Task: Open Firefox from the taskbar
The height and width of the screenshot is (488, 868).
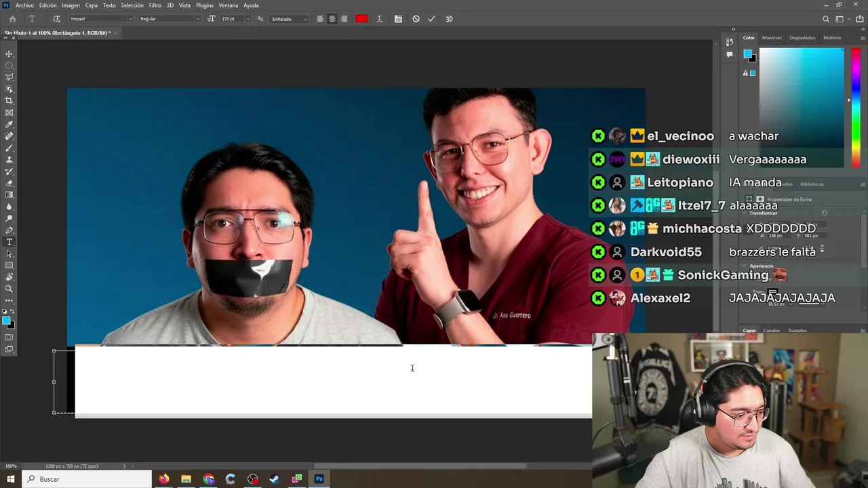Action: pos(164,479)
